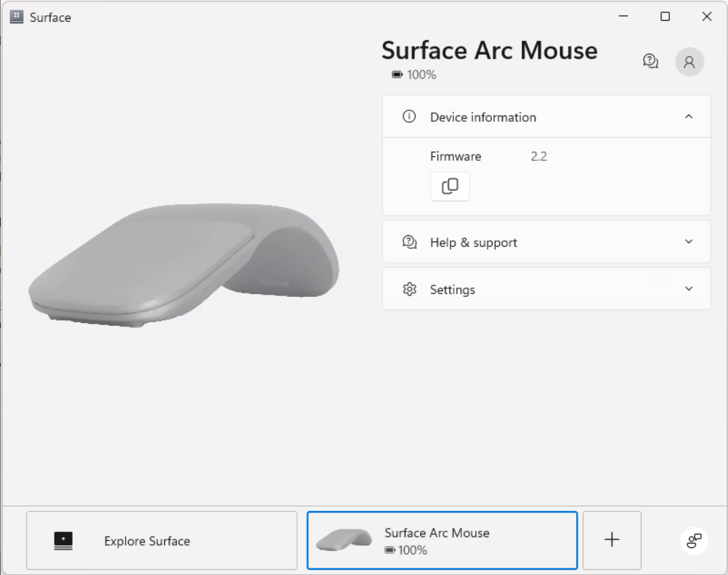Screen dimensions: 728x575
Task: Open app preferences via bottom-right icon
Action: [694, 540]
